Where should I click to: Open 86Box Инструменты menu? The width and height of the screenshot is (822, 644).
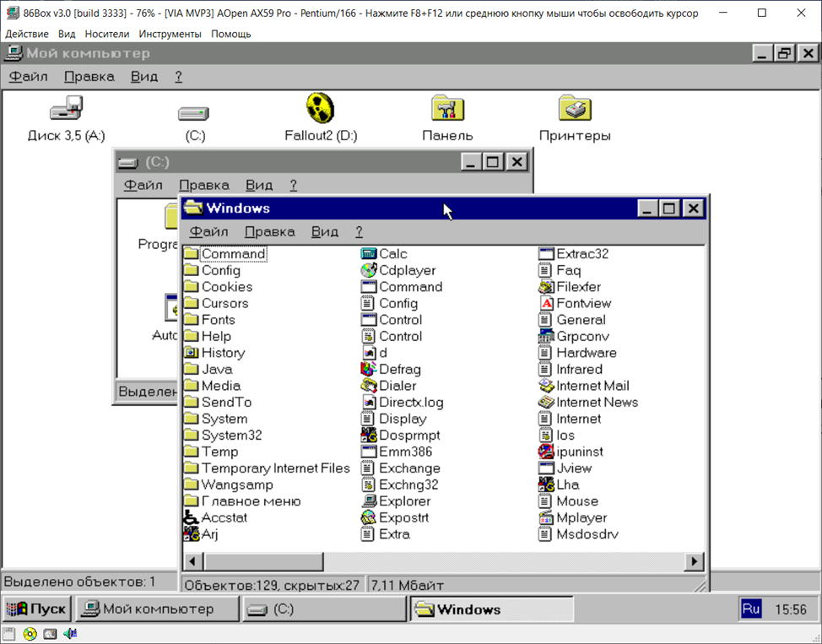(170, 34)
